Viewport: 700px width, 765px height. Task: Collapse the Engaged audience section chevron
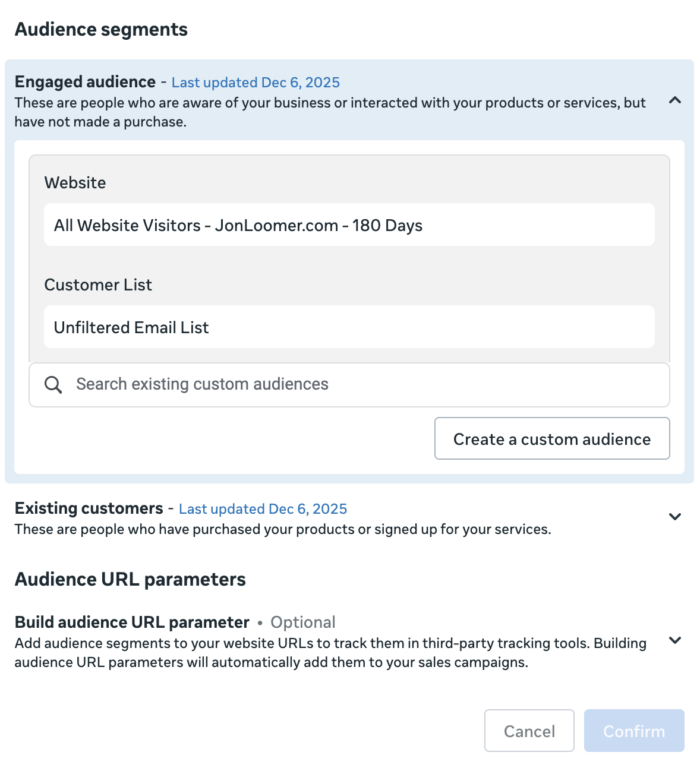coord(674,100)
